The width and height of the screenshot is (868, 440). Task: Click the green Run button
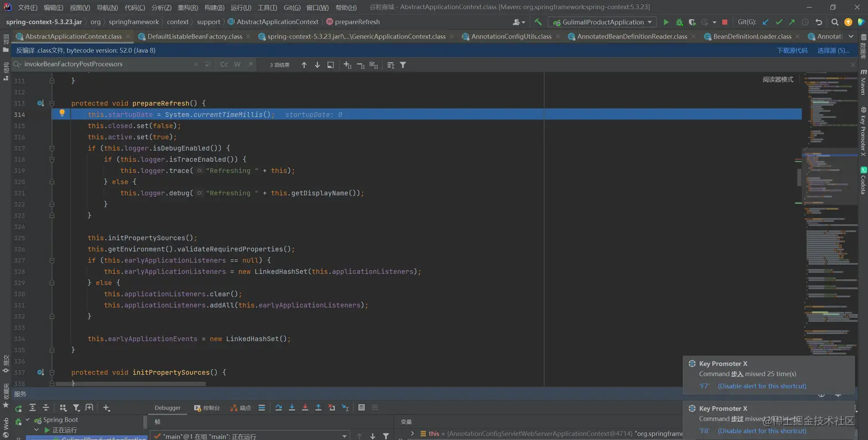click(666, 22)
